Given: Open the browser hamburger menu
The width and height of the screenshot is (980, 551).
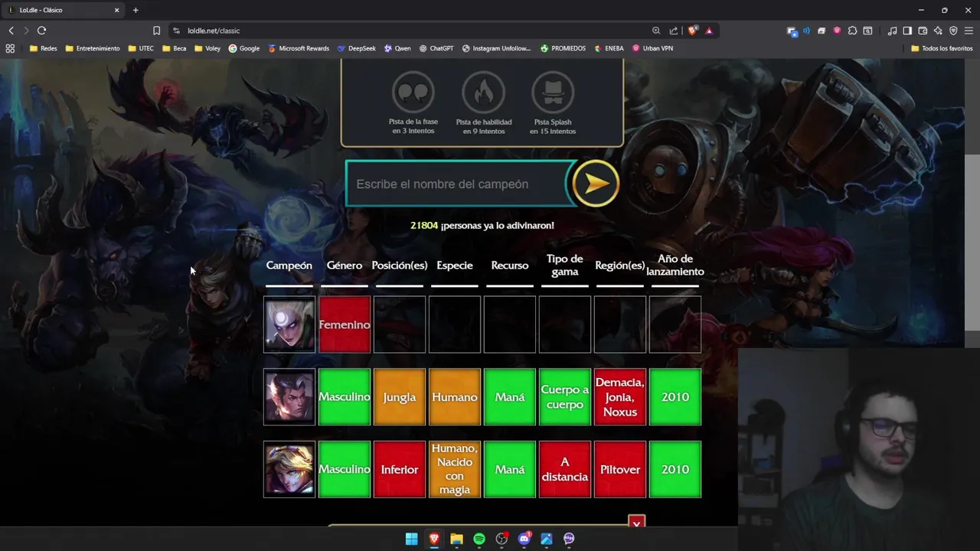Looking at the screenshot, I should (x=969, y=31).
